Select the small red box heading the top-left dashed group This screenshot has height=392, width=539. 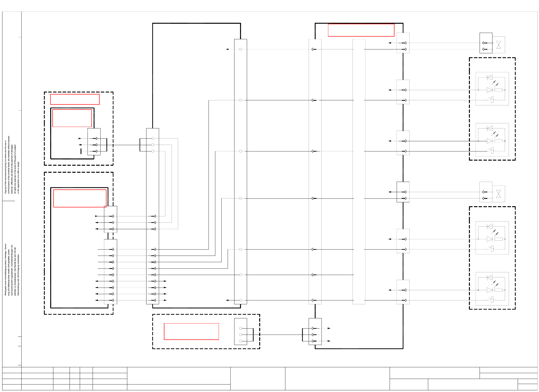[x=75, y=99]
